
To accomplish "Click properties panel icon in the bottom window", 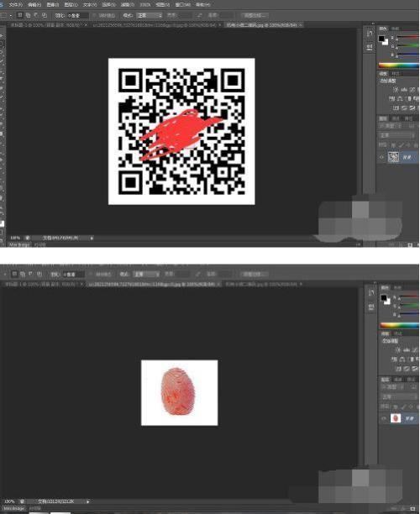I will pos(370,307).
